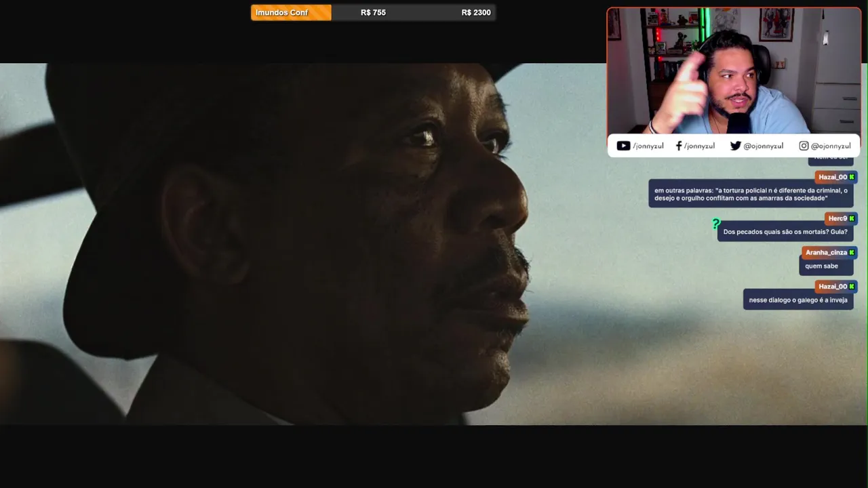Click the R$ 2300 goal amount
This screenshot has width=868, height=488.
click(x=476, y=12)
